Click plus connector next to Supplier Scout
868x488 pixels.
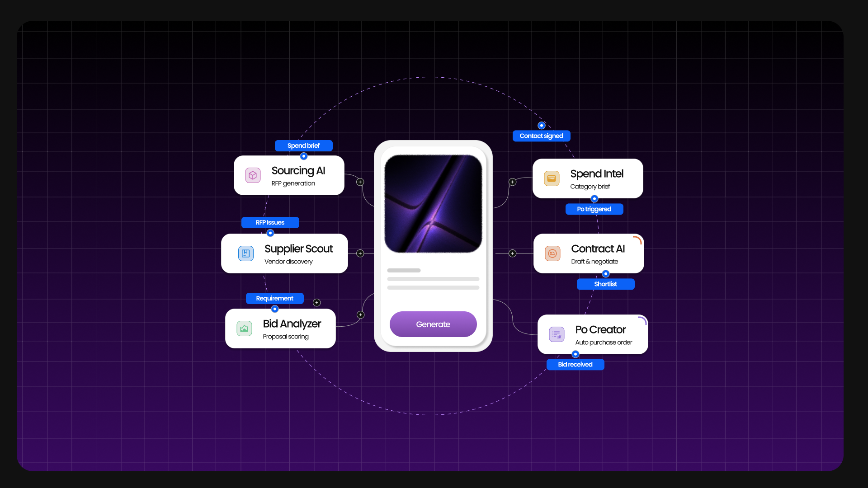pos(360,253)
